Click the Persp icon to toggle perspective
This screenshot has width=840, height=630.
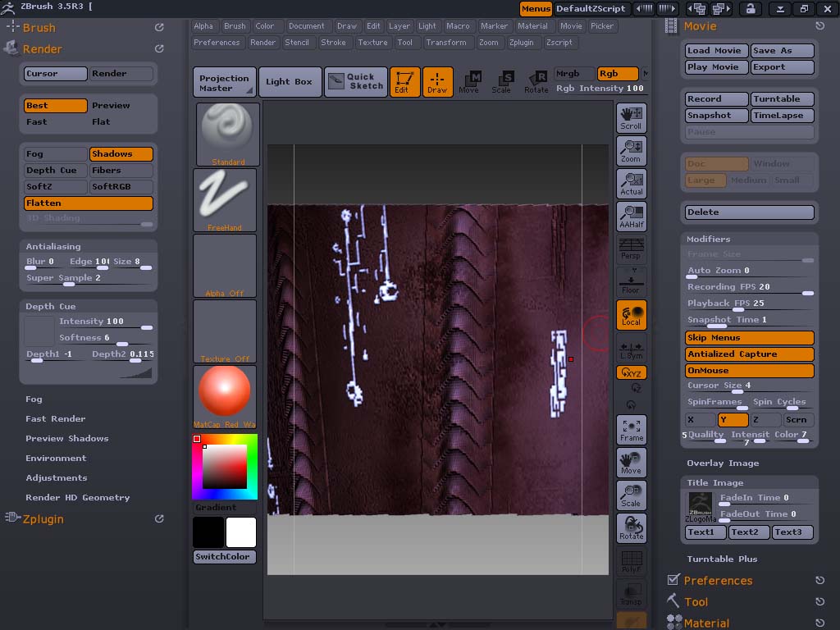[x=631, y=249]
